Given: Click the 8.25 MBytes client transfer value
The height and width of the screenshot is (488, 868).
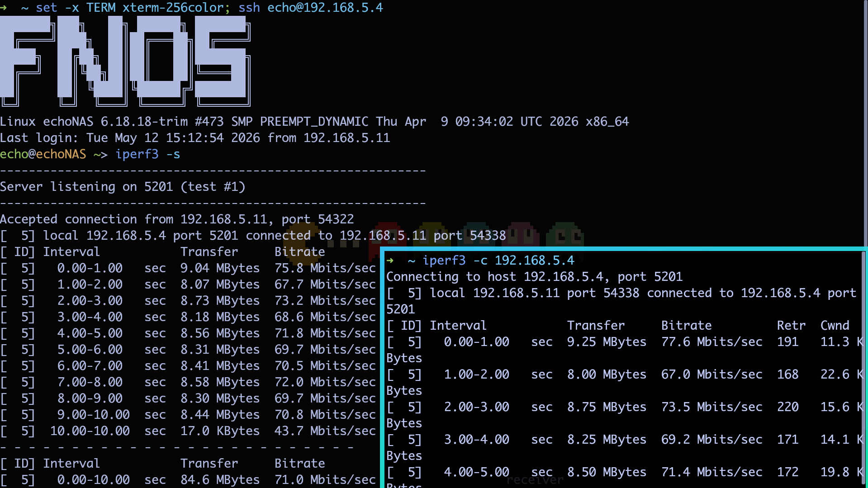Looking at the screenshot, I should point(607,440).
